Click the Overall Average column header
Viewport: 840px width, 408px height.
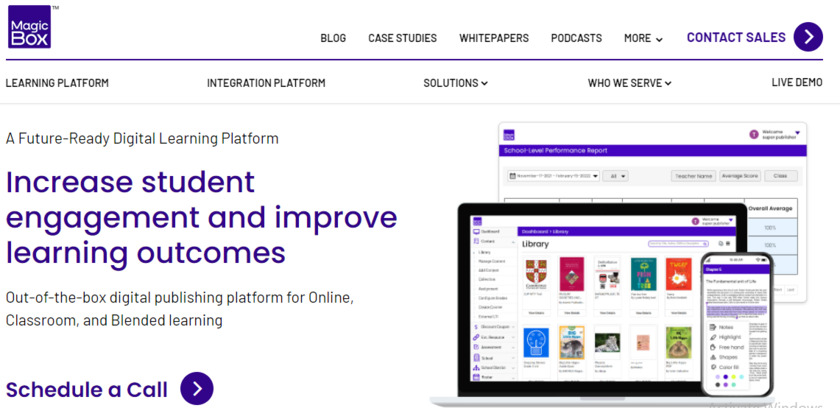pos(770,208)
